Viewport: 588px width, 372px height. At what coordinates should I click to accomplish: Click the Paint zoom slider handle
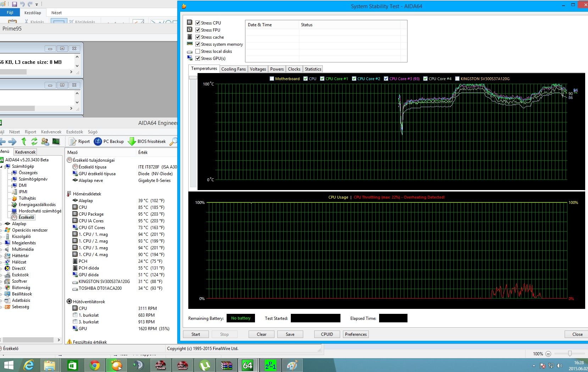click(570, 354)
